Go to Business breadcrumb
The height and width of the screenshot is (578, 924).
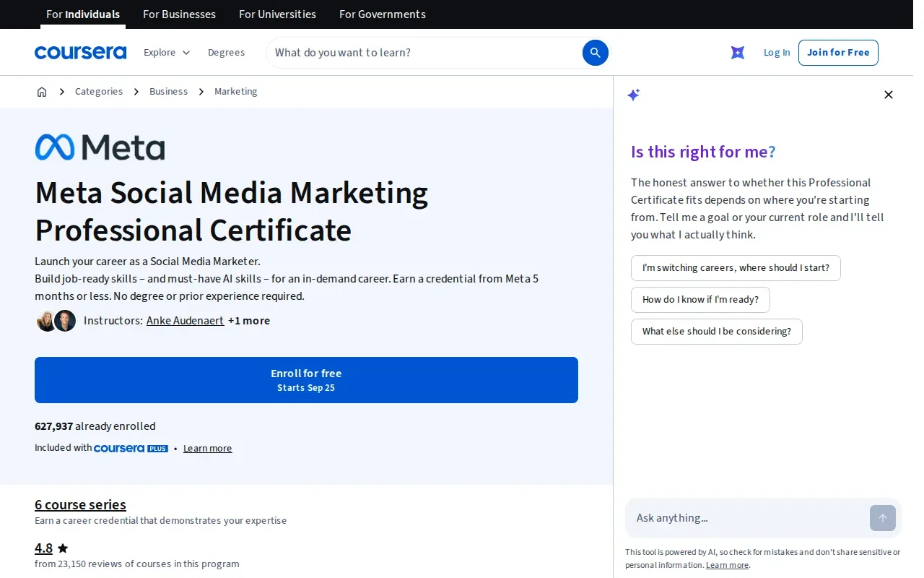click(x=168, y=92)
